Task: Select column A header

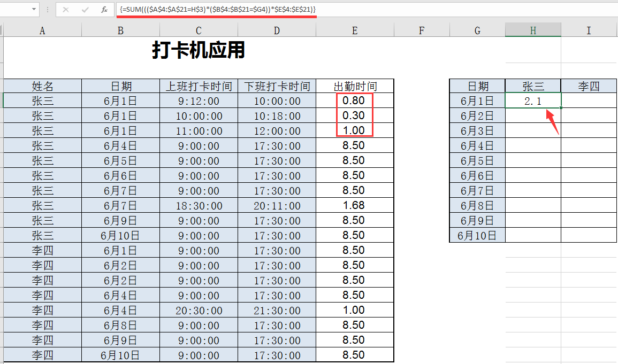Action: click(43, 30)
